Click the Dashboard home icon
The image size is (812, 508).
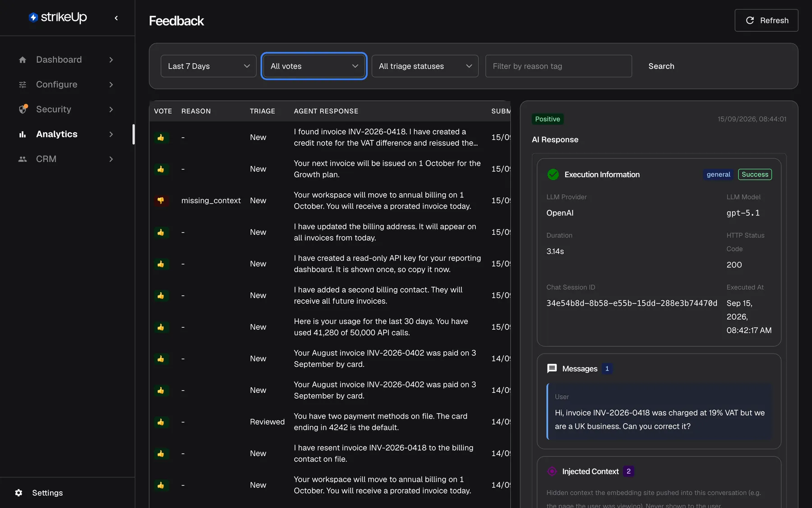pos(23,60)
